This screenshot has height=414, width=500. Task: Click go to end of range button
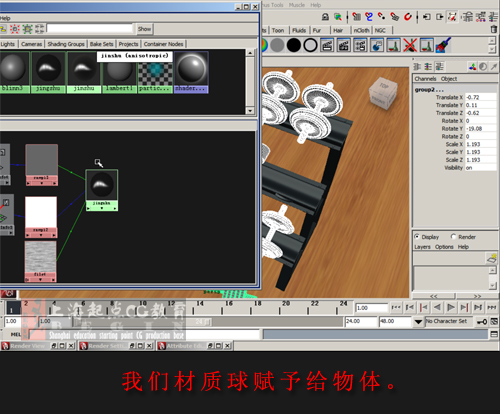[492, 307]
